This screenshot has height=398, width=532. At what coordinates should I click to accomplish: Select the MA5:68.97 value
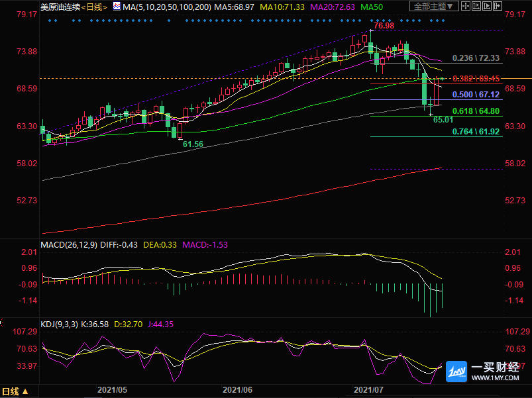234,7
